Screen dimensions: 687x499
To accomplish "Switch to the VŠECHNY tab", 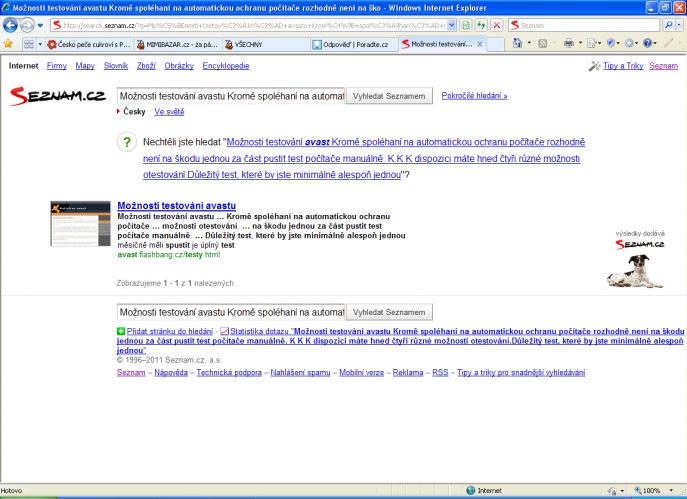I will pyautogui.click(x=265, y=44).
